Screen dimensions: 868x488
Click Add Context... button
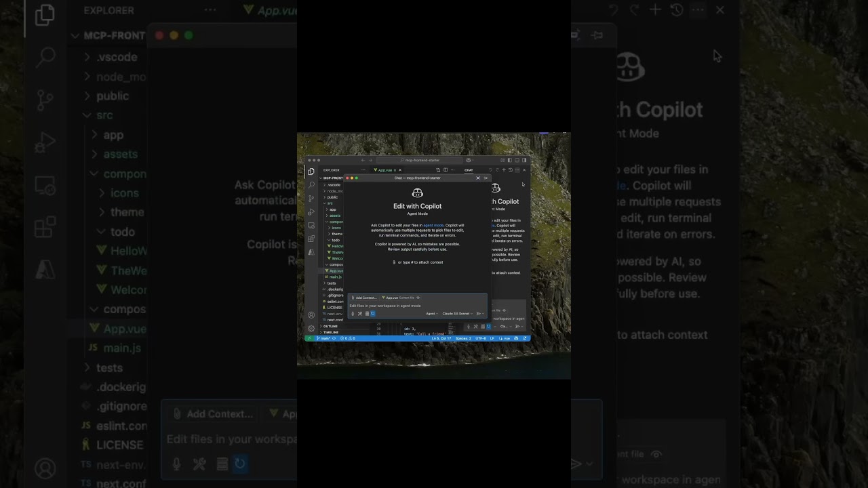tap(364, 298)
